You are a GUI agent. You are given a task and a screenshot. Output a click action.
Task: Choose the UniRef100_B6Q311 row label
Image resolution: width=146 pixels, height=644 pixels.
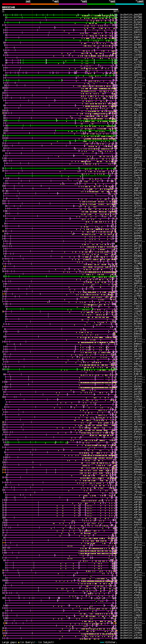(131, 336)
